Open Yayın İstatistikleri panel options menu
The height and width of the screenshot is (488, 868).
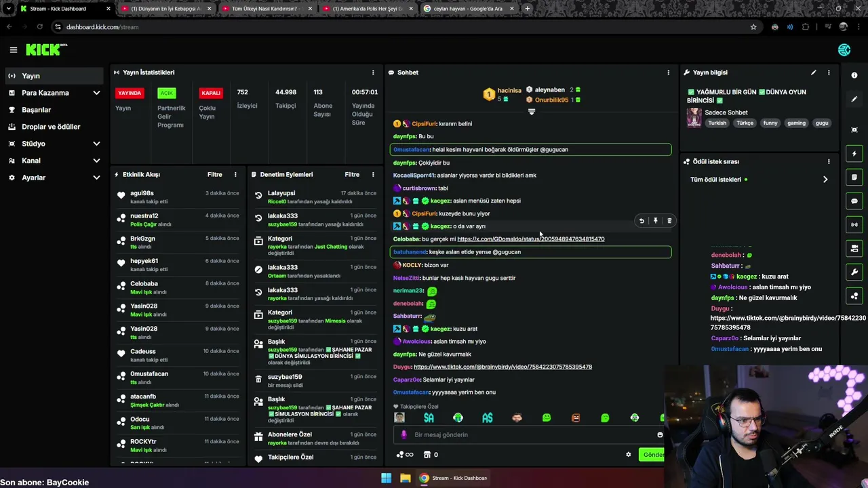click(373, 73)
